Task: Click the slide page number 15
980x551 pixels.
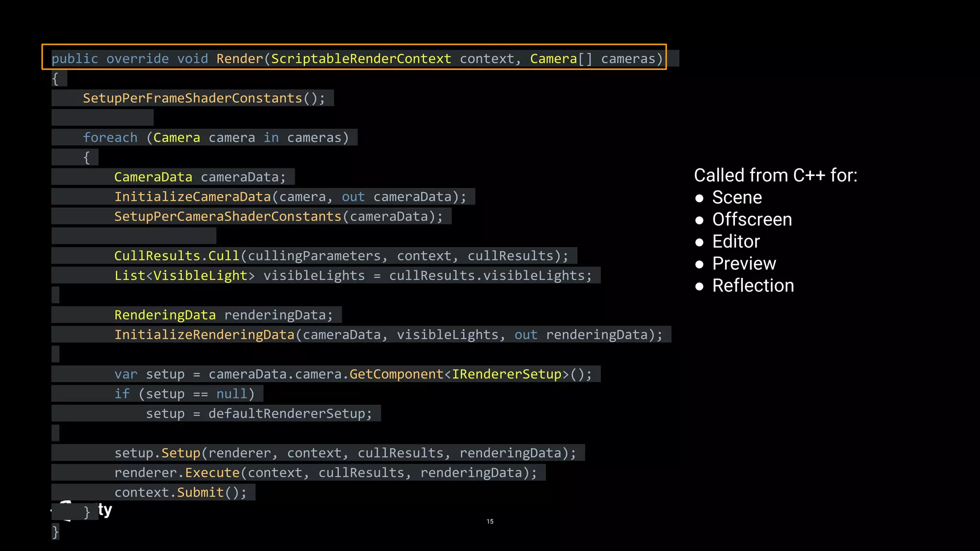Action: tap(490, 521)
